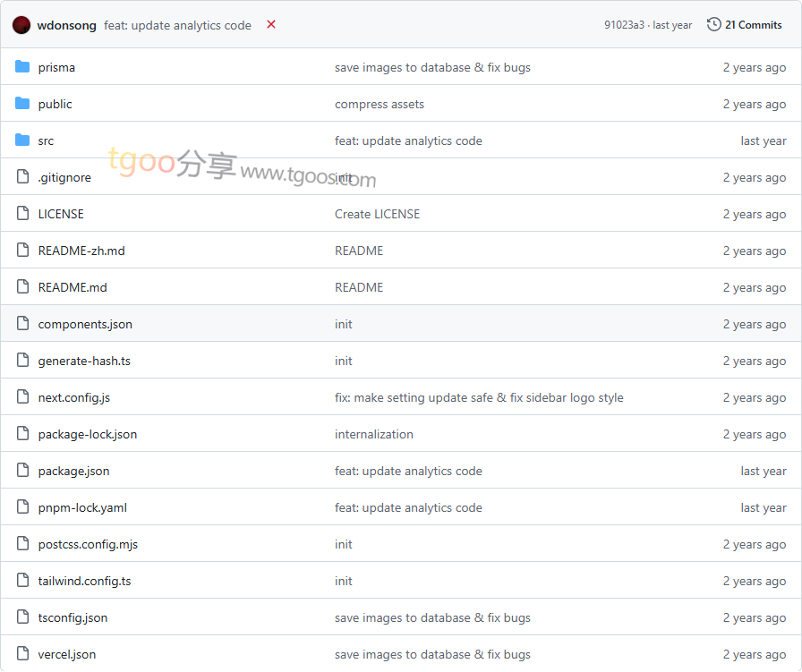802x672 pixels.
Task: Open the 'compress assets' commit message
Action: click(x=380, y=104)
